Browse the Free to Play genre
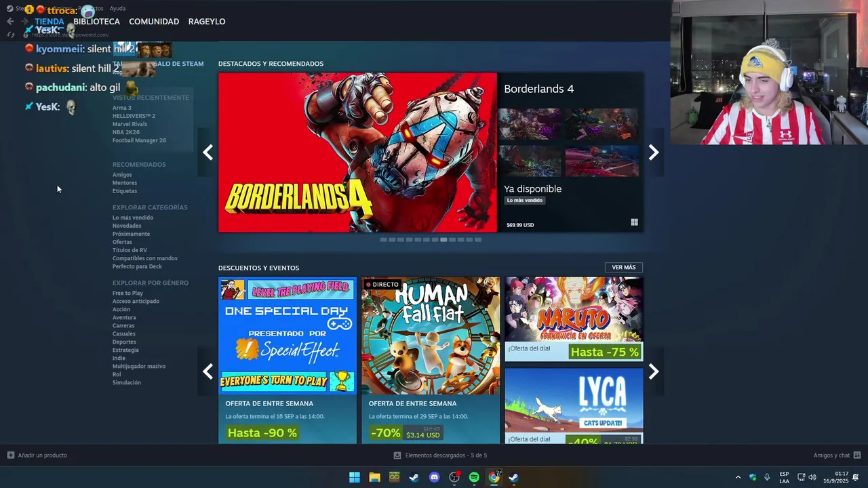 [127, 293]
